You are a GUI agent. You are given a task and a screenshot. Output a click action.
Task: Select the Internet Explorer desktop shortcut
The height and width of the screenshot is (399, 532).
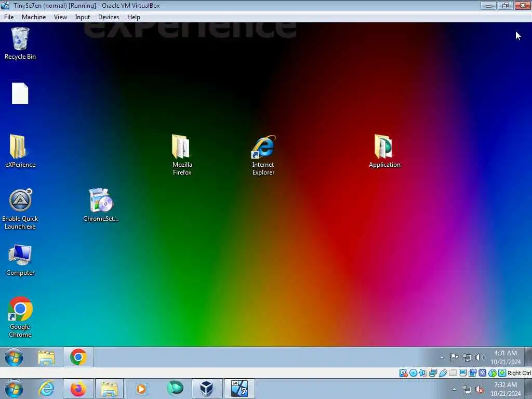pyautogui.click(x=263, y=155)
